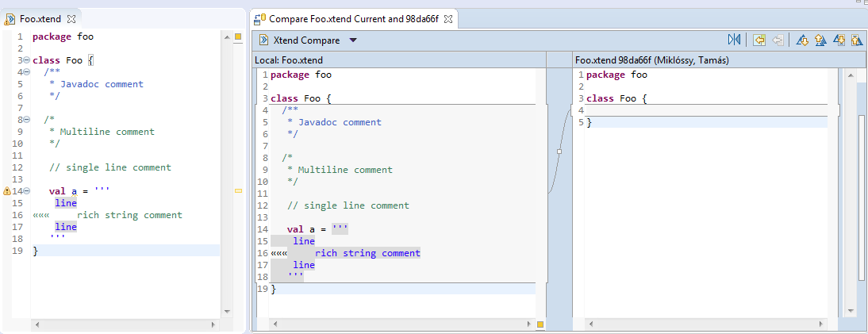The width and height of the screenshot is (868, 334).
Task: Click right arrow of local compare pane scrollbar
Action: (x=530, y=324)
